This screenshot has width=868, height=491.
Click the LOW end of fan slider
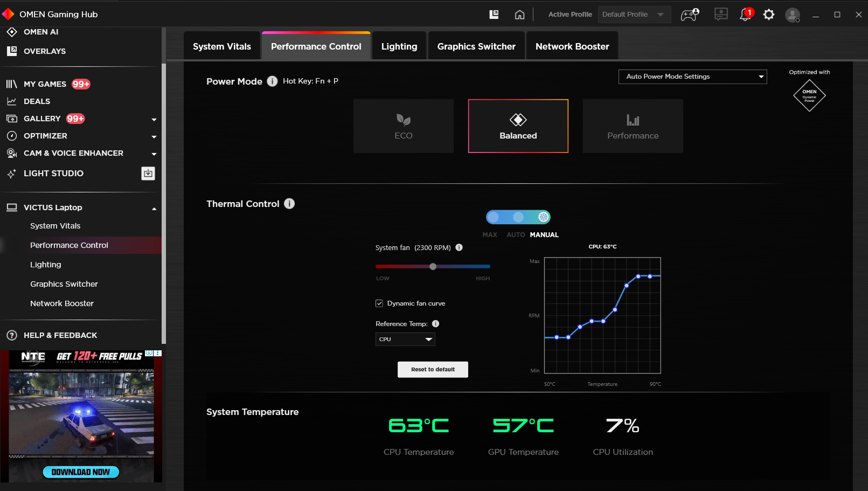(383, 279)
